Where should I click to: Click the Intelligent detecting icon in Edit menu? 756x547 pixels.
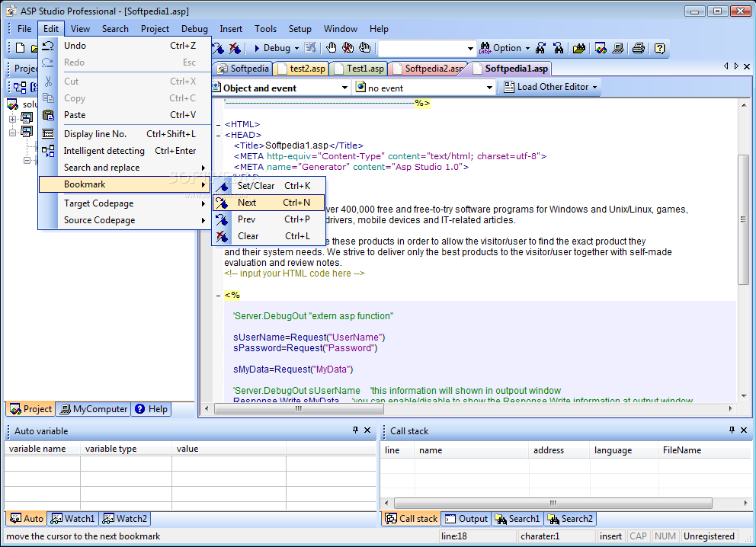(48, 151)
